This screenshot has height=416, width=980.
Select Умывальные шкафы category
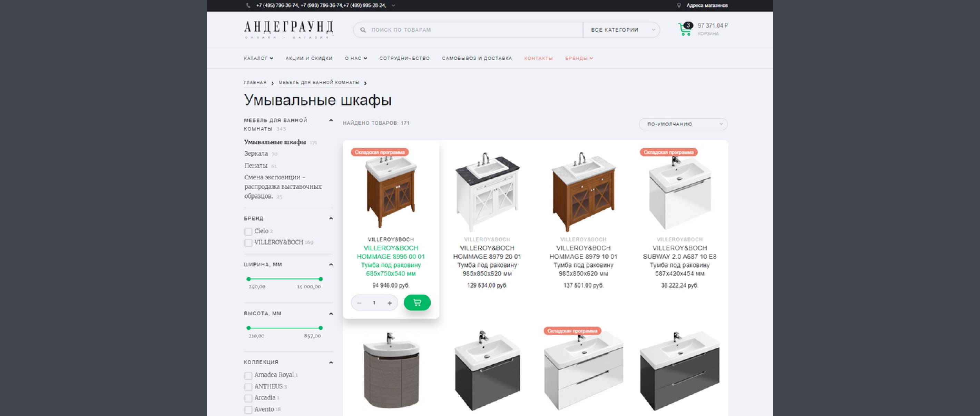point(275,142)
